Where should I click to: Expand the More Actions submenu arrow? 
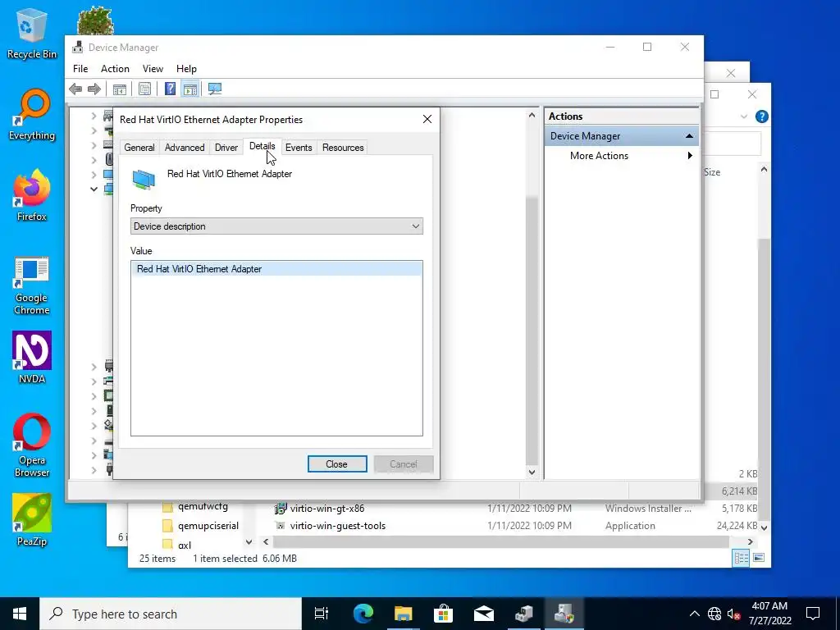coord(690,156)
